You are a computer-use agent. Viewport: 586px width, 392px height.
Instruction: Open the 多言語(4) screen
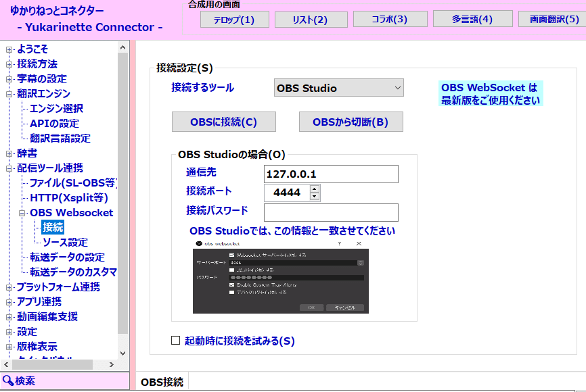(472, 20)
